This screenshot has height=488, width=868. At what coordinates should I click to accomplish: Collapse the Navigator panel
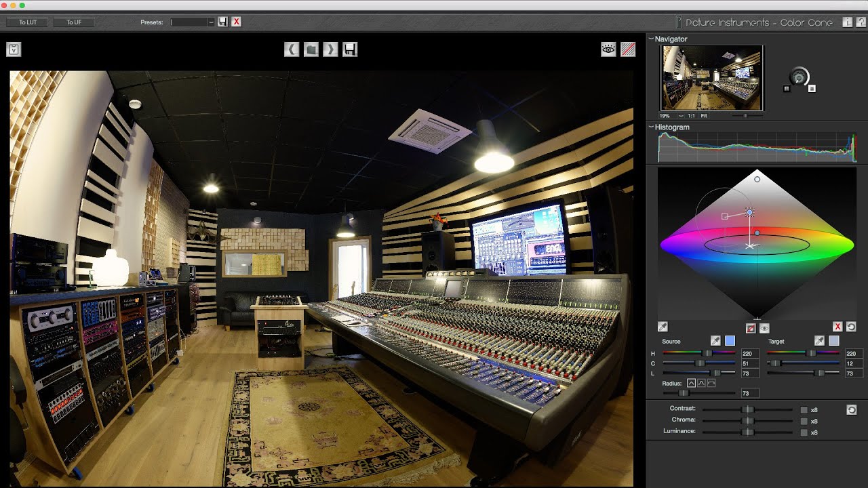(652, 39)
